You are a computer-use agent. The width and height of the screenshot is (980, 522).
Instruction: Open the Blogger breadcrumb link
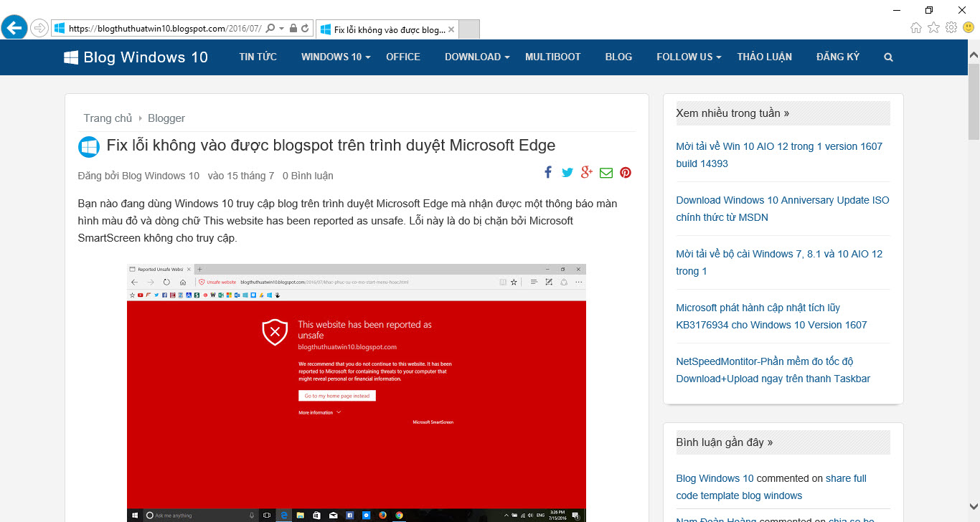[166, 118]
